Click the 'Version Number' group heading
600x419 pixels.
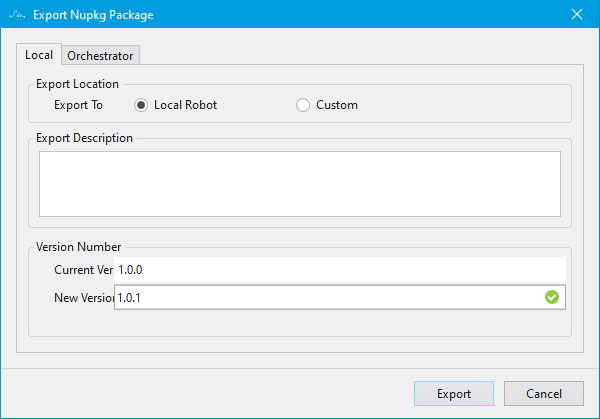(78, 246)
